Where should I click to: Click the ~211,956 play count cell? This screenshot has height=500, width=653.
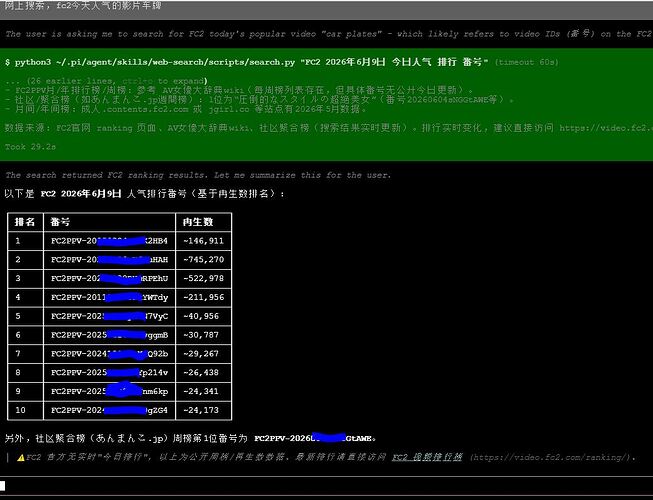click(x=204, y=297)
